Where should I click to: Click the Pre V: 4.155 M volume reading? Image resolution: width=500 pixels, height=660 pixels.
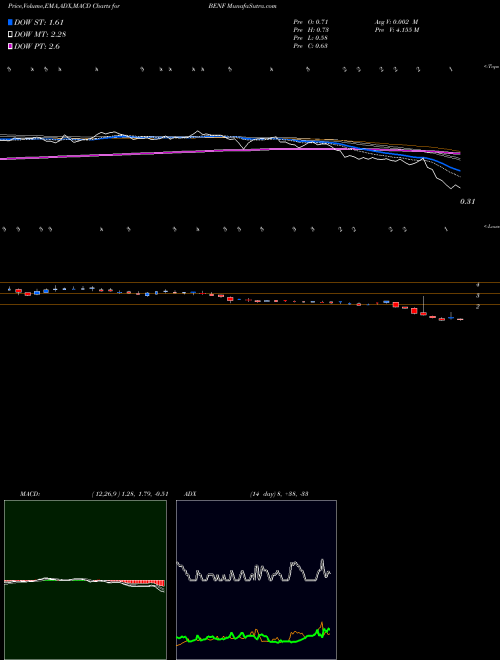[397, 30]
